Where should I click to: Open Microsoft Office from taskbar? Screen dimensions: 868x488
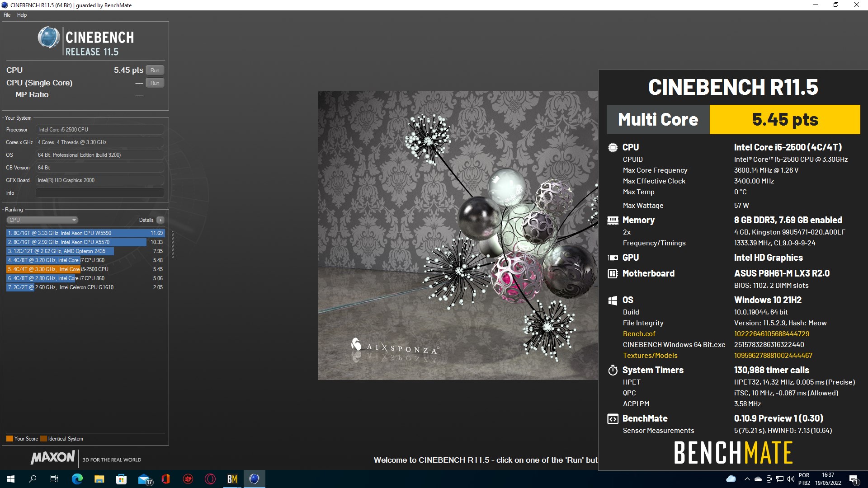click(x=165, y=479)
